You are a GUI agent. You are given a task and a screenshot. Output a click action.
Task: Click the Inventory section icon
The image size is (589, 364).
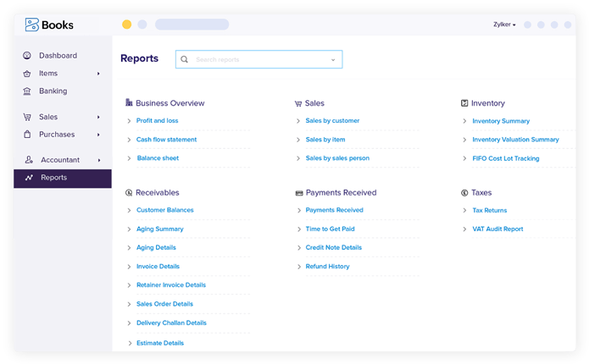pos(464,103)
